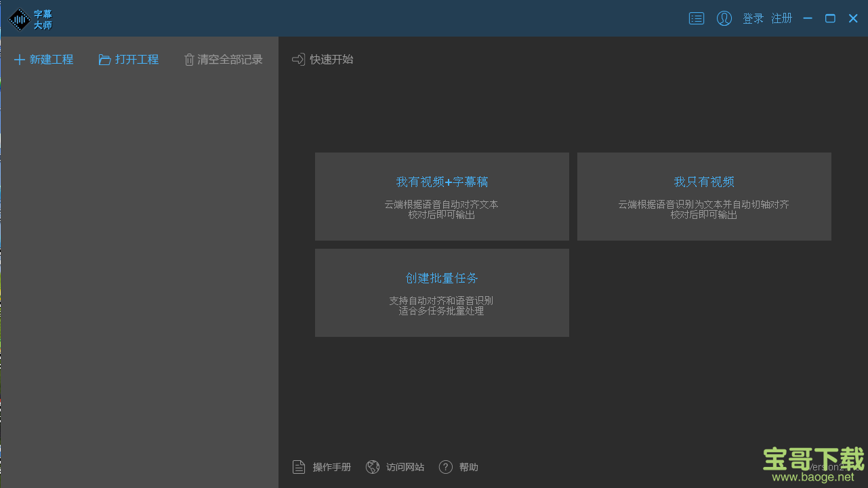Click the user account avatar icon
The height and width of the screenshot is (488, 868).
pos(724,18)
